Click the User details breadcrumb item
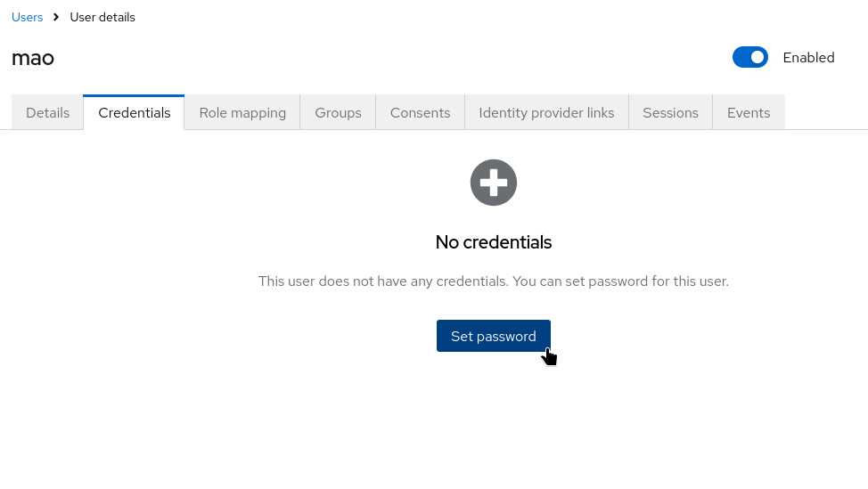The image size is (868, 489). tap(102, 17)
